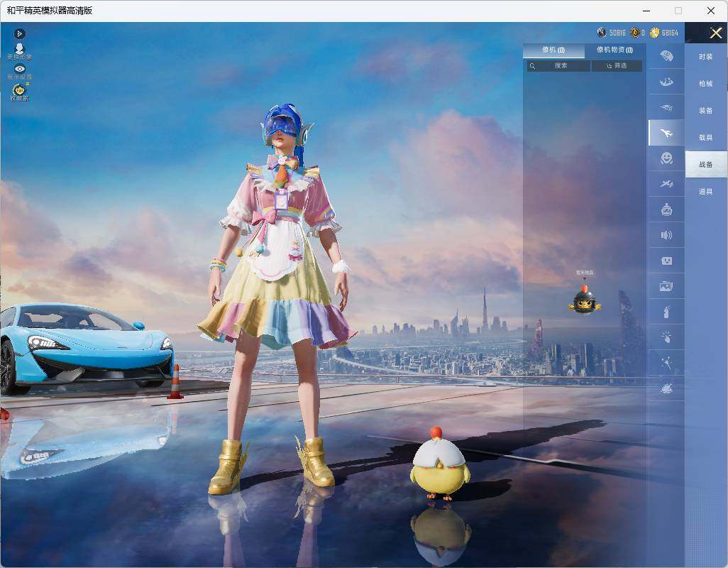Select the parachute category icon
The height and width of the screenshot is (568, 728).
click(667, 82)
